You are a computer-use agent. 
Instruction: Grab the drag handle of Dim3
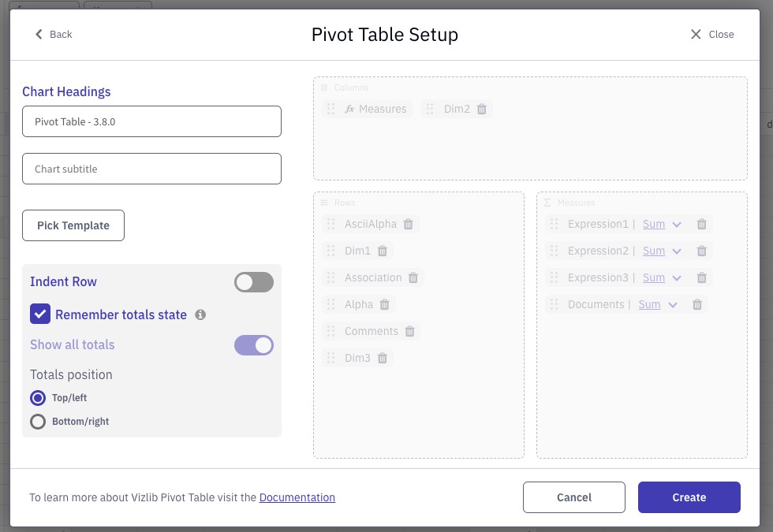click(x=330, y=358)
